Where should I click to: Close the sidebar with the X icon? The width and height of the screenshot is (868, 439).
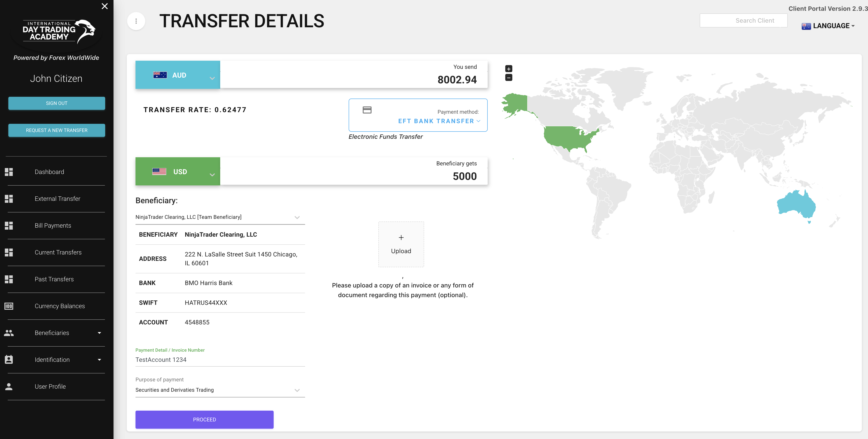pyautogui.click(x=104, y=6)
